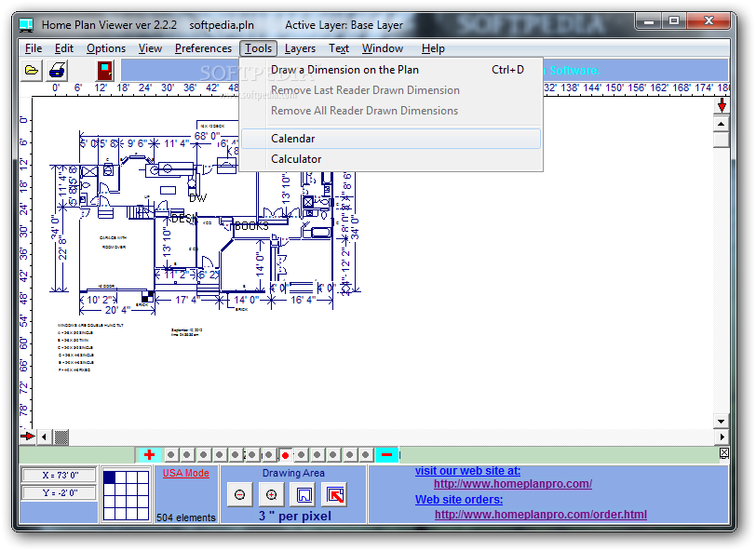Fit plan to window with house icon
The height and width of the screenshot is (551, 756).
point(304,494)
